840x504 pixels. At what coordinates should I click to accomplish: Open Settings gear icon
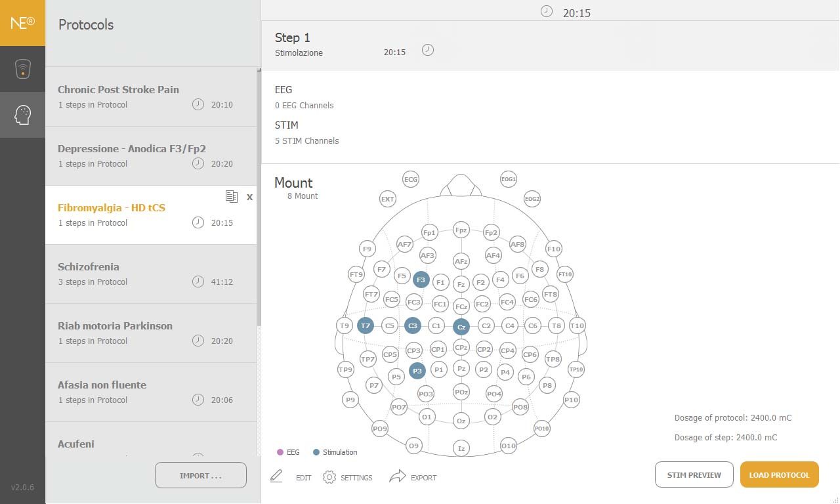coord(329,477)
